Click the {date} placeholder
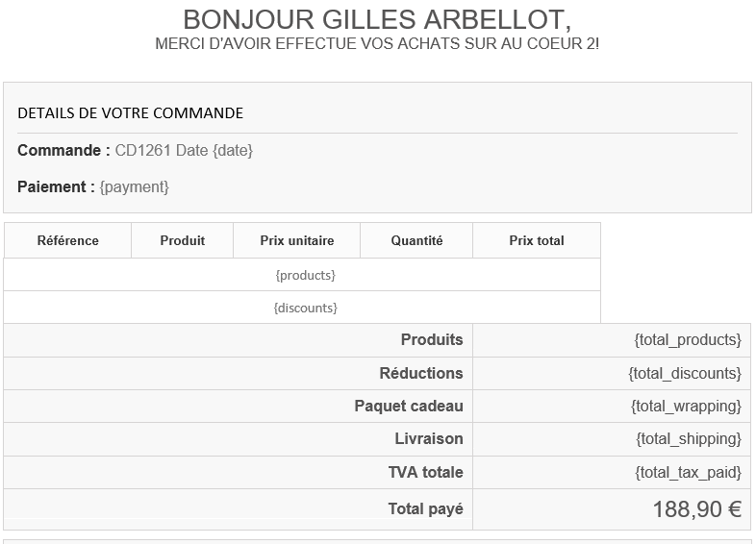This screenshot has height=544, width=756. coord(233,151)
